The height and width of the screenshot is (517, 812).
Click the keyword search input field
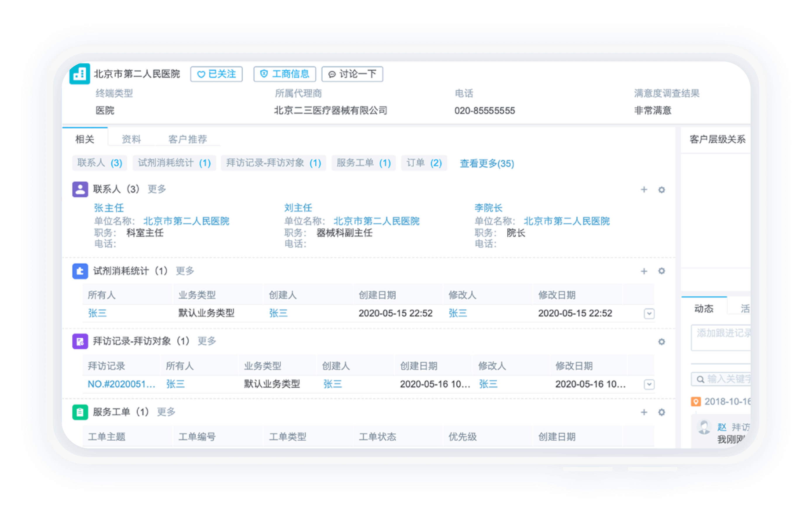(720, 379)
